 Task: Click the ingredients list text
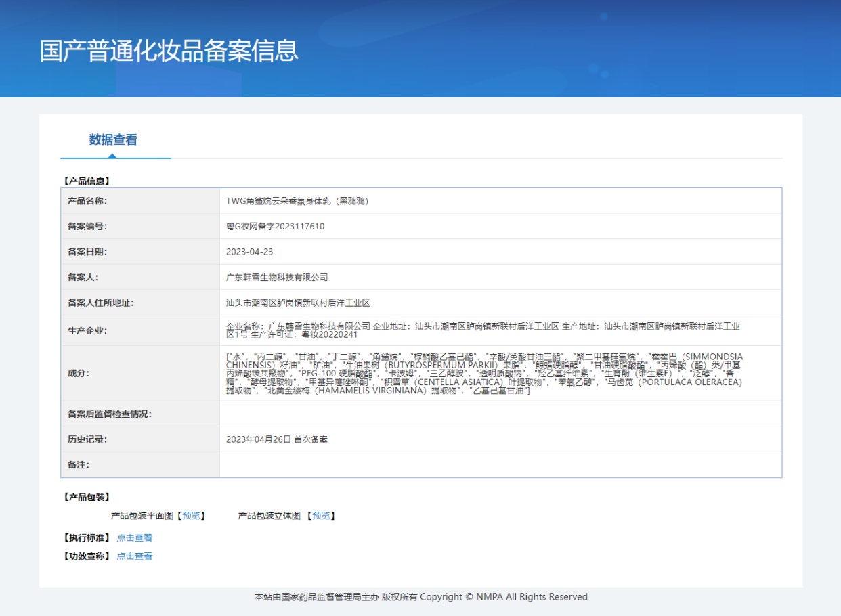point(484,374)
